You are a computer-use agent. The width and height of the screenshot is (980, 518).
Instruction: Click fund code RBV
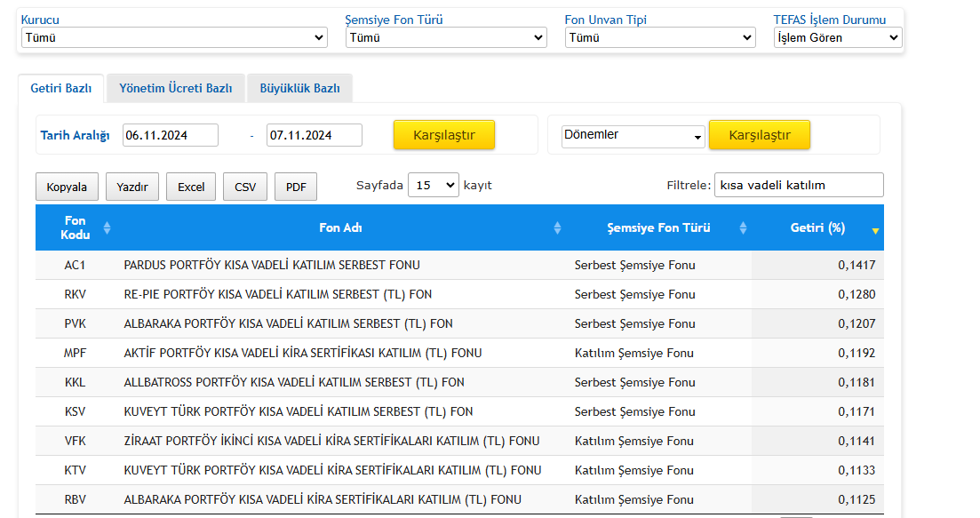click(75, 500)
